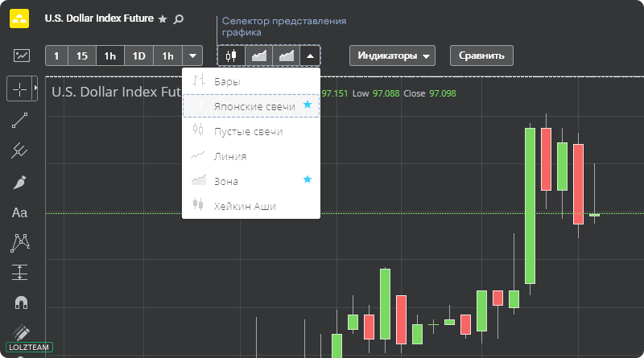
Task: Click the U.S. Dollar Index Future header title
Action: tap(99, 19)
